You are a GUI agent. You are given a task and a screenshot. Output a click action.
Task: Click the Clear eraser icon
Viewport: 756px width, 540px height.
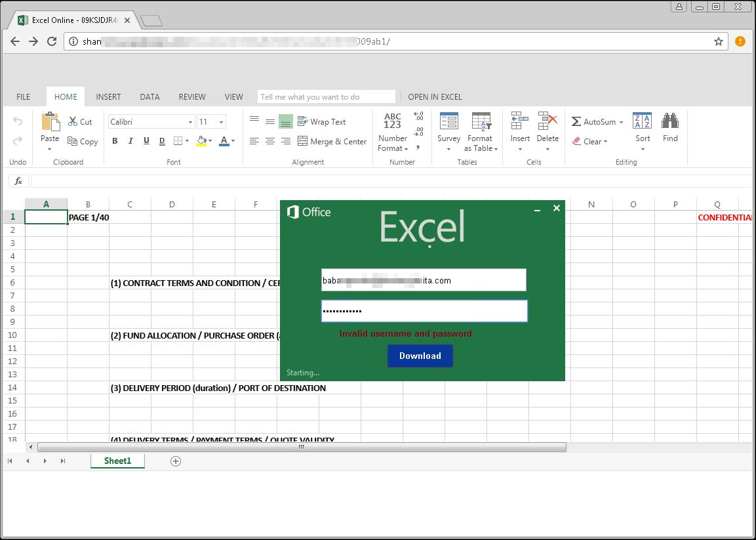coord(576,141)
